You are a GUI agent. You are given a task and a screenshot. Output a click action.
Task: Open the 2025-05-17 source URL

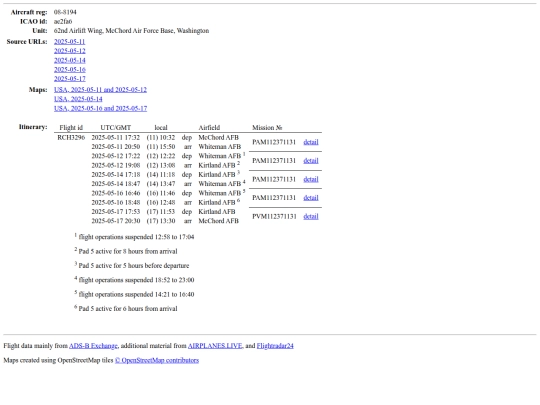tap(70, 79)
